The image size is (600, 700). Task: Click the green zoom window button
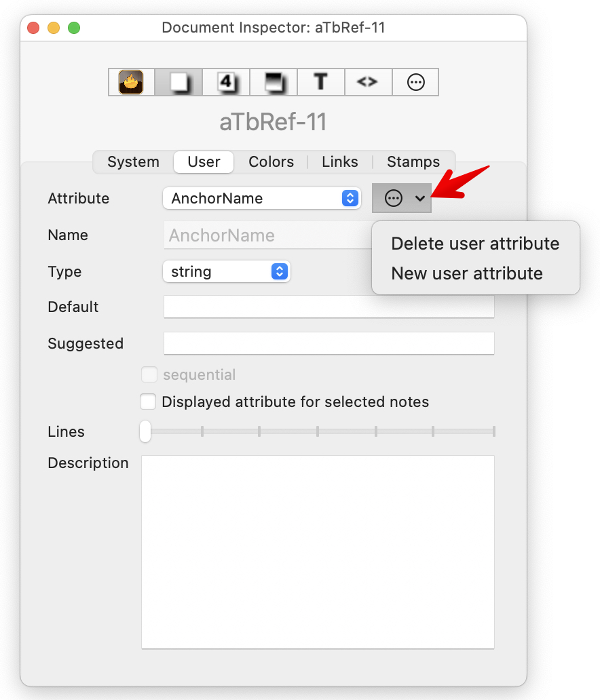click(x=74, y=28)
